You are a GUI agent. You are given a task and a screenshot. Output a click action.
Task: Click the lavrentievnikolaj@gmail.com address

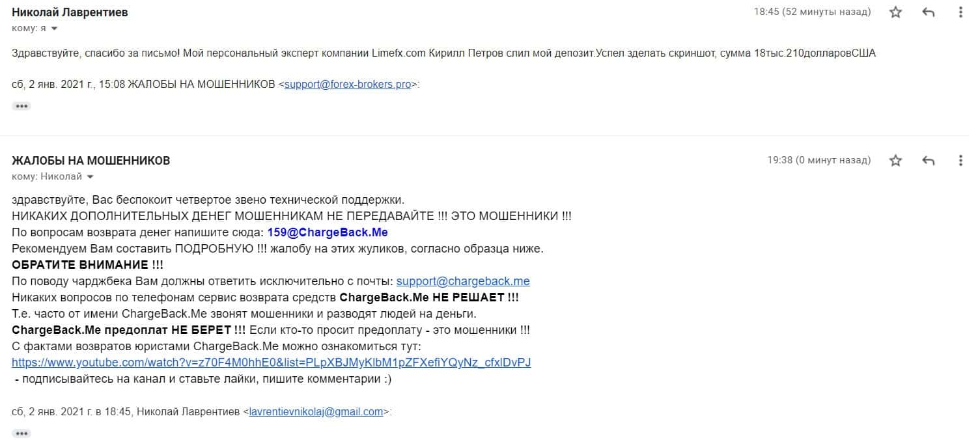point(316,412)
